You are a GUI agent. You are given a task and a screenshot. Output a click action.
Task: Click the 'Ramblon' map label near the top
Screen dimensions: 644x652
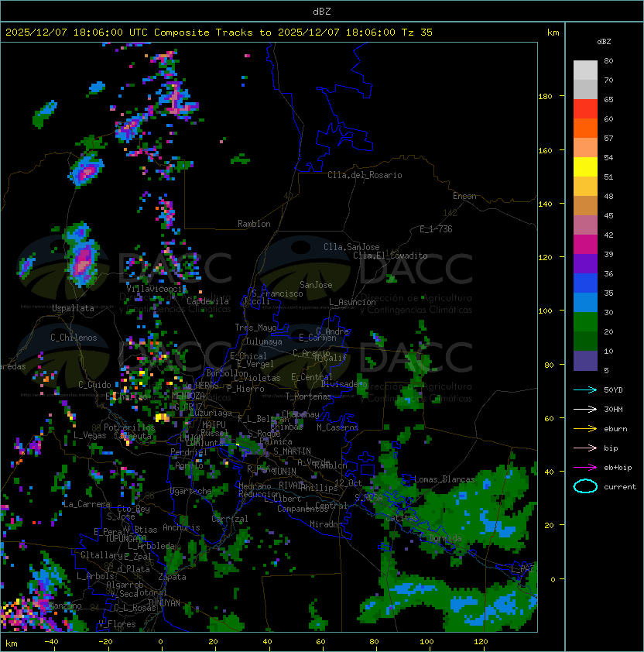(254, 224)
